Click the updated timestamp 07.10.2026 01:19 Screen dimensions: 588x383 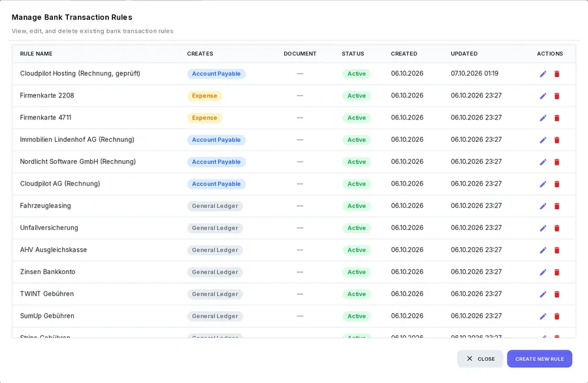(475, 73)
